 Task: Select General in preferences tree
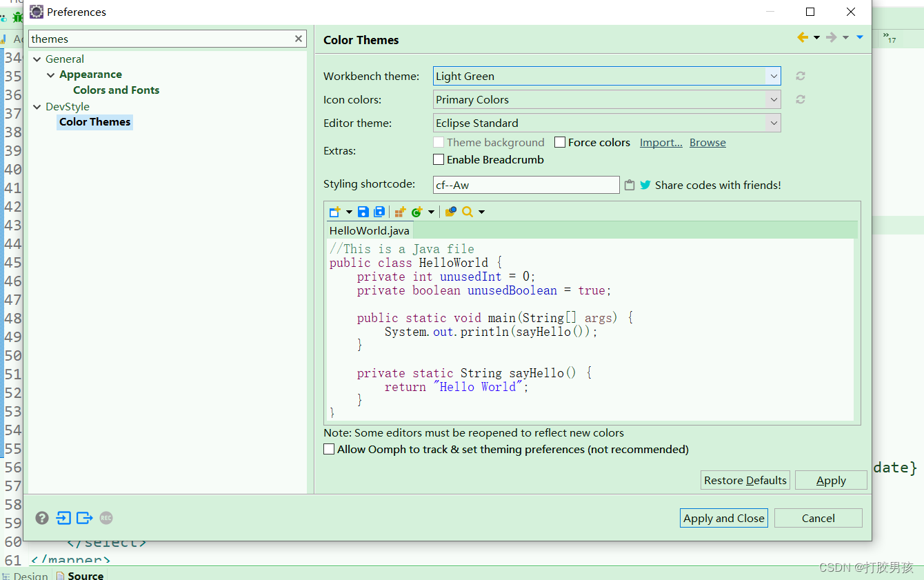point(65,59)
